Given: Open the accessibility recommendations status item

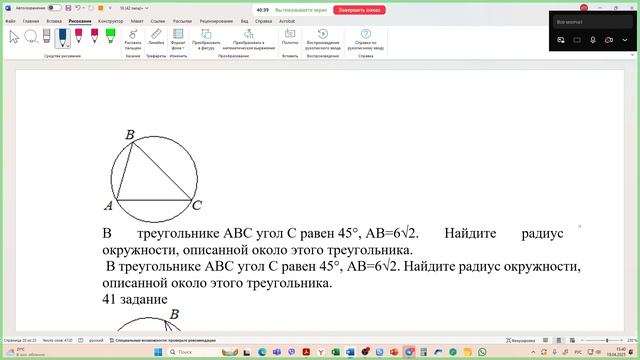Looking at the screenshot, I should tap(162, 340).
